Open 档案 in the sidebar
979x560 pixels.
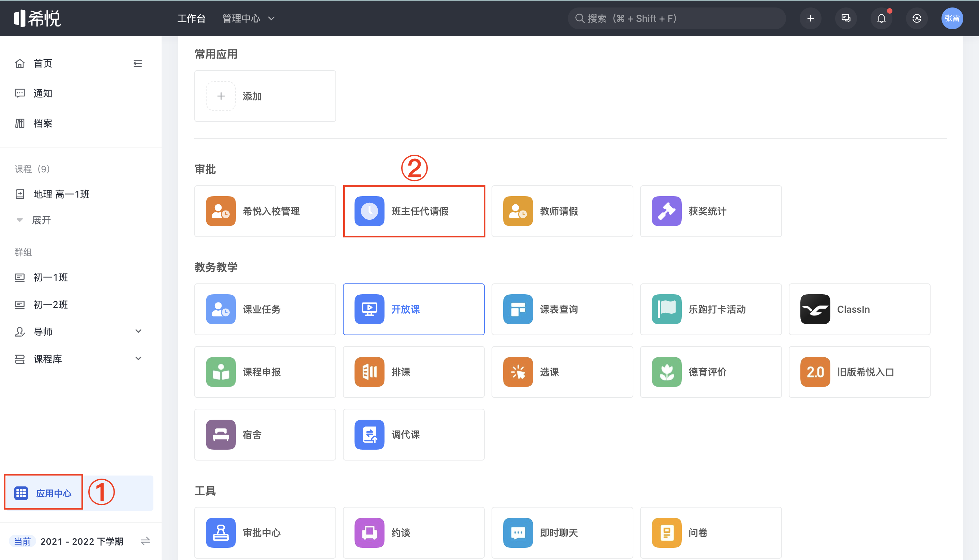point(42,123)
